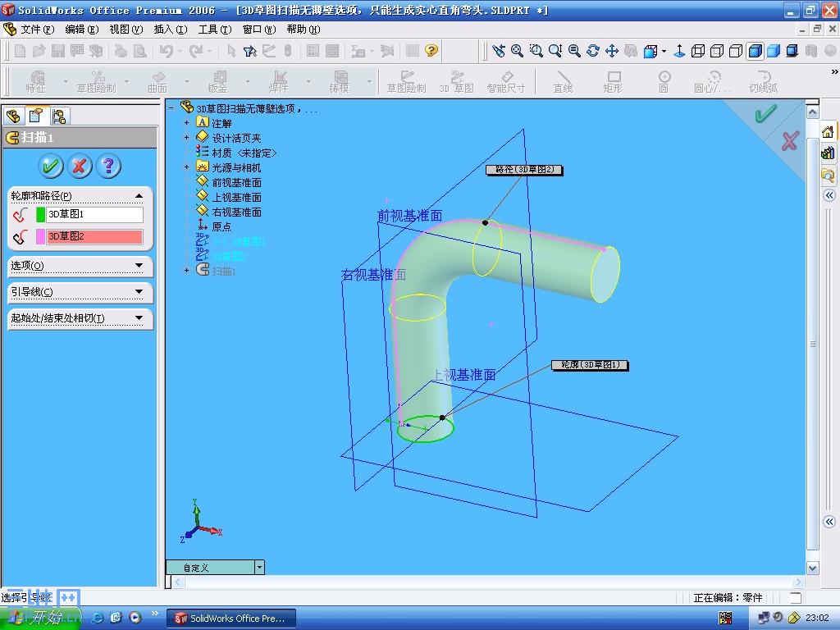This screenshot has width=840, height=630.
Task: Open the 帮助 menu
Action: (304, 29)
